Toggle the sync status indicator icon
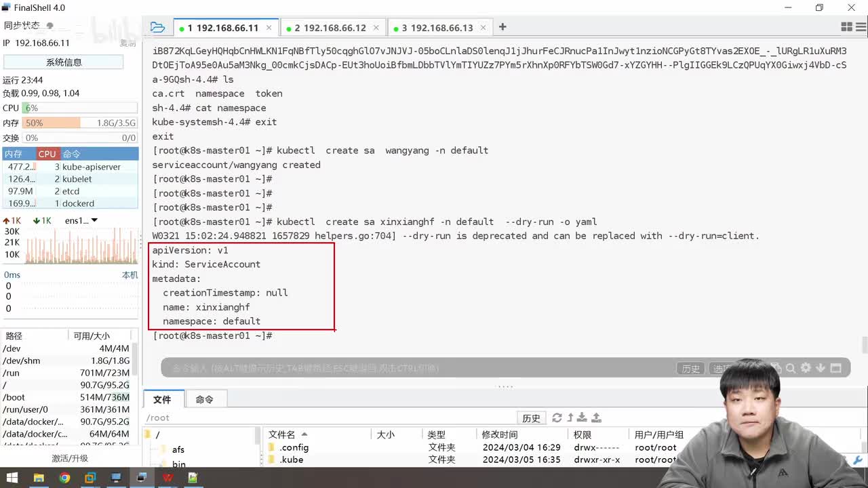Image resolution: width=868 pixels, height=488 pixels. [50, 26]
